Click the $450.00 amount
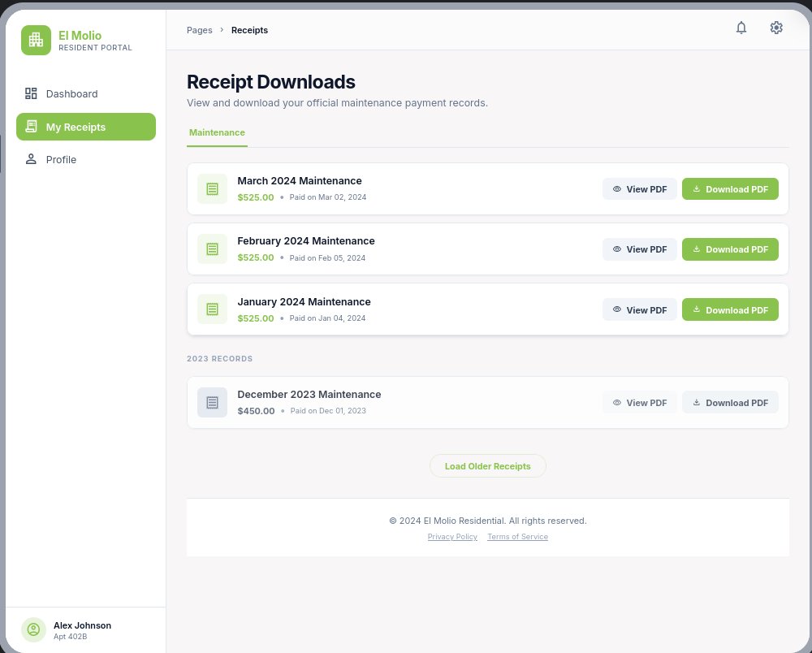This screenshot has width=812, height=653. pyautogui.click(x=256, y=411)
